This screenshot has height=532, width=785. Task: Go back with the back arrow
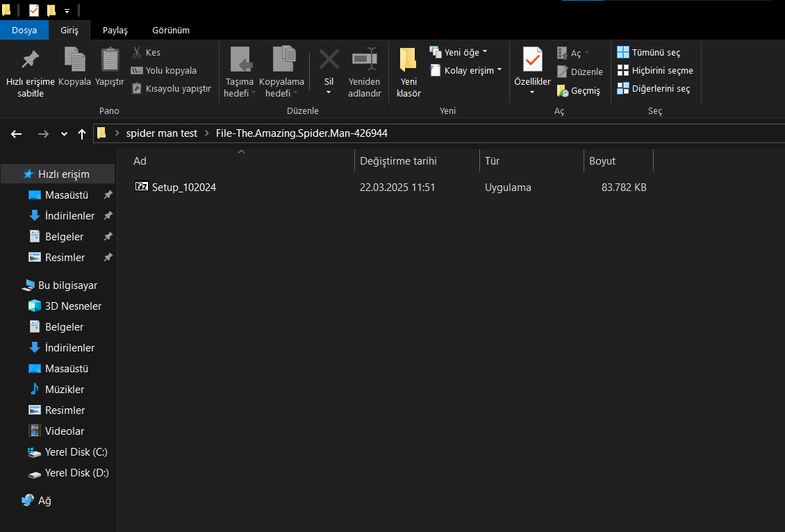click(17, 133)
